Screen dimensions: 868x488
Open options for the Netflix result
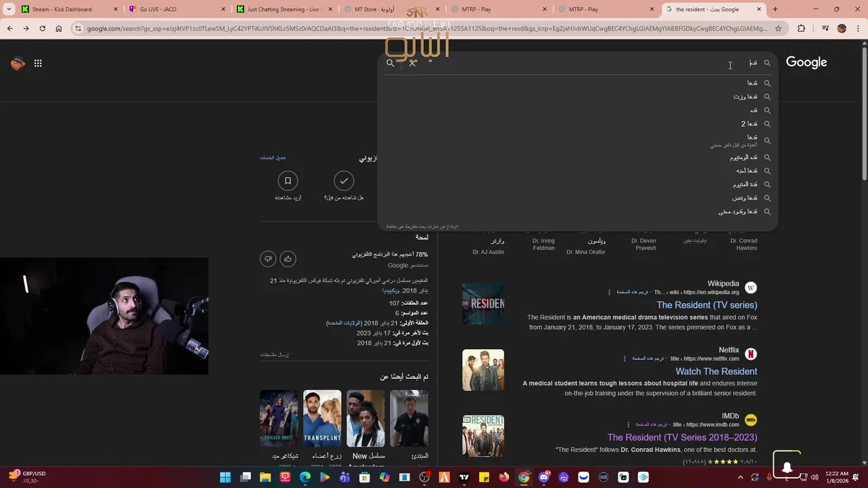point(625,359)
